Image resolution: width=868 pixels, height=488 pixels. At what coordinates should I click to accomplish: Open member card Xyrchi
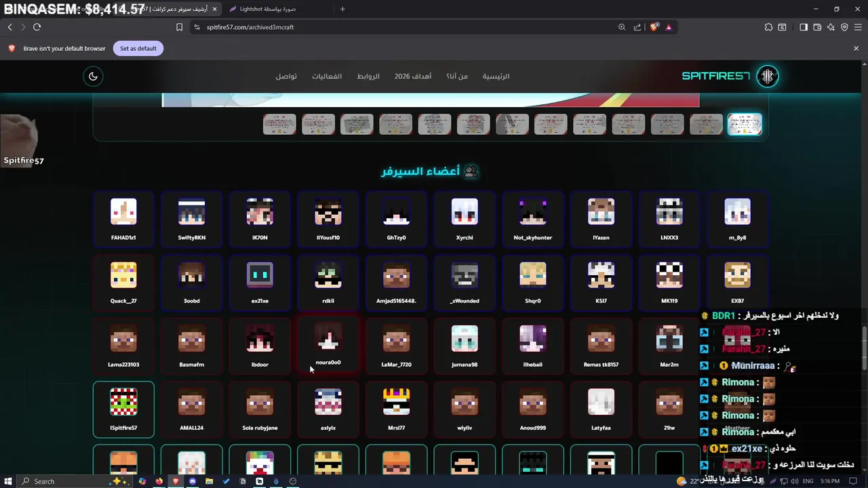465,220
